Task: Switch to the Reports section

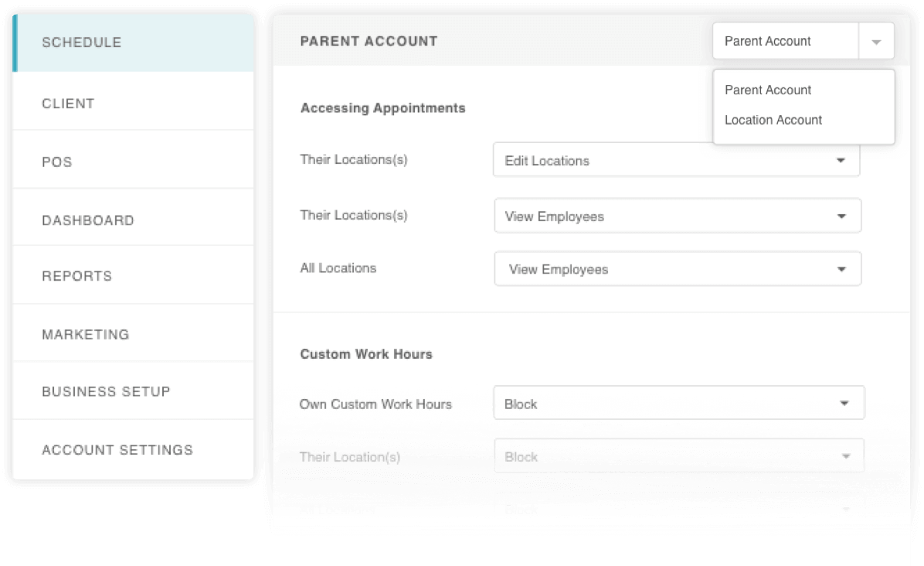Action: coord(133,275)
